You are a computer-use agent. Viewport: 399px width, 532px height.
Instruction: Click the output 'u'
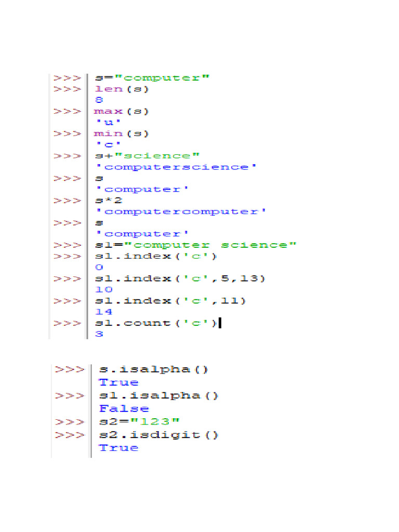click(108, 123)
